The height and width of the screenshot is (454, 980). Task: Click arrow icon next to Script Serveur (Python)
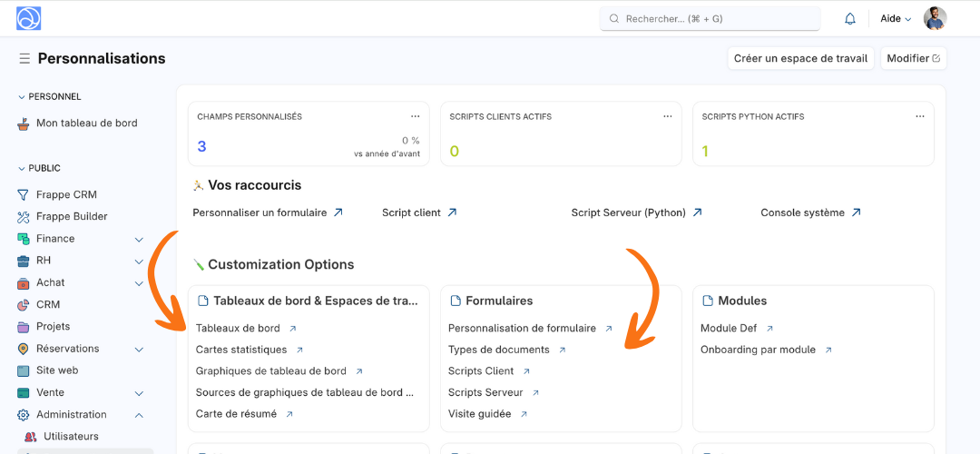point(697,212)
